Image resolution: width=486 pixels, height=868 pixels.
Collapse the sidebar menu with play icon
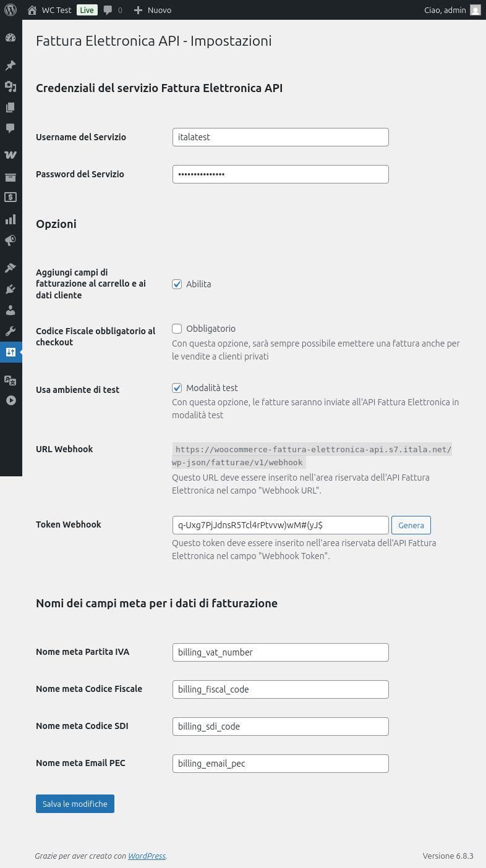(10, 400)
